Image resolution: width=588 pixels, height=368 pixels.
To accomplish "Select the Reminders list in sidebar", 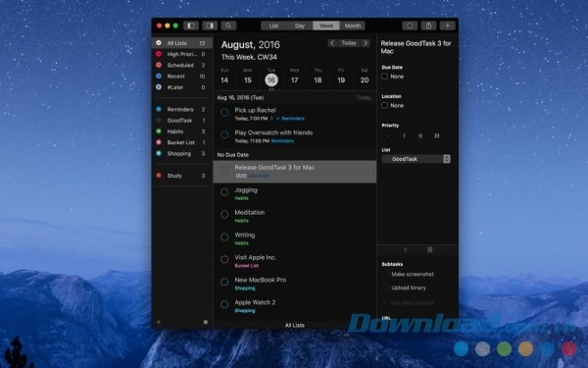I will 182,109.
